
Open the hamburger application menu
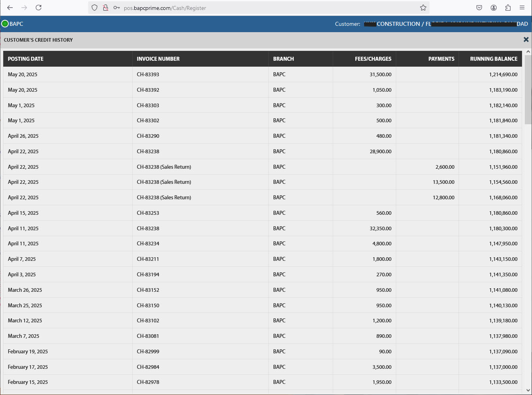pyautogui.click(x=522, y=8)
